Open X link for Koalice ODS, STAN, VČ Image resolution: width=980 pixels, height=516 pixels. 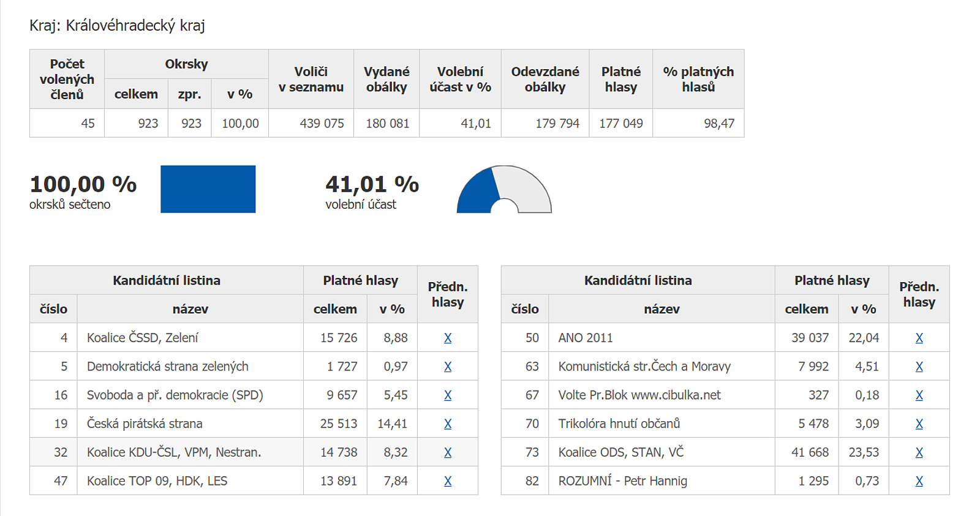point(919,452)
